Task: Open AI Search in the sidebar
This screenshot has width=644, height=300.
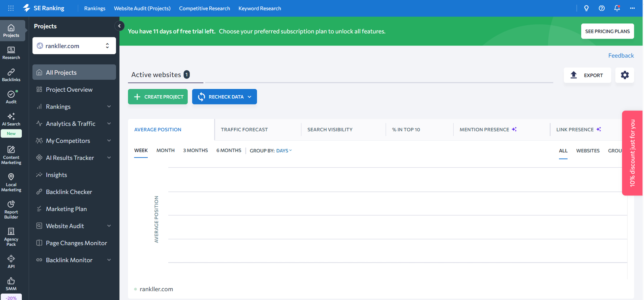Action: (x=11, y=119)
